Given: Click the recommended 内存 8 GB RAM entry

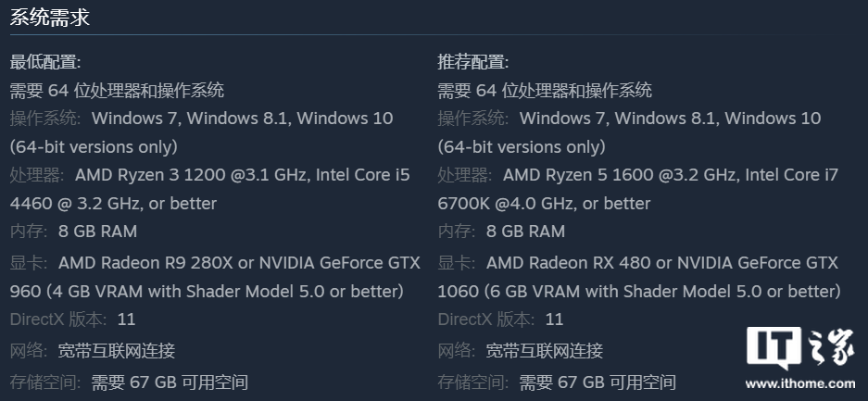Looking at the screenshot, I should tap(501, 232).
